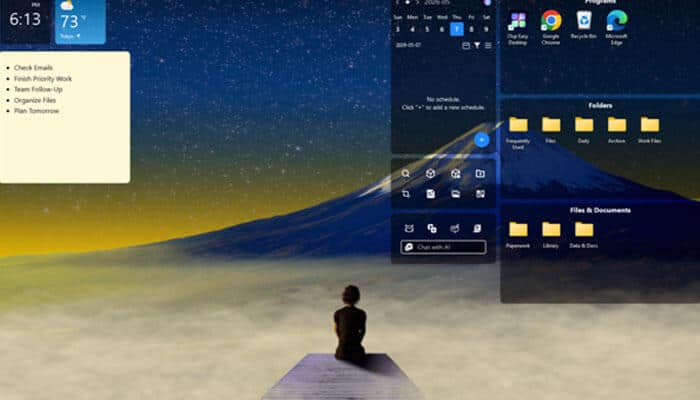Click 'Finish Priority Work' note line
The width and height of the screenshot is (700, 400).
click(x=43, y=79)
